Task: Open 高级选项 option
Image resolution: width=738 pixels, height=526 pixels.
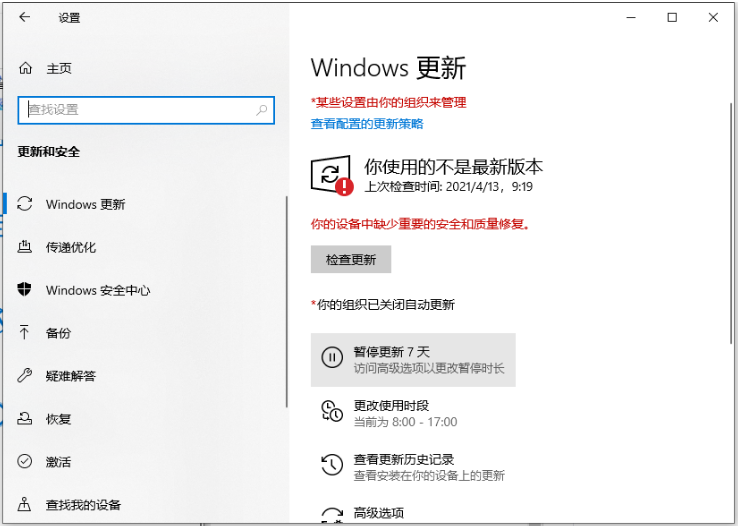Action: (379, 513)
